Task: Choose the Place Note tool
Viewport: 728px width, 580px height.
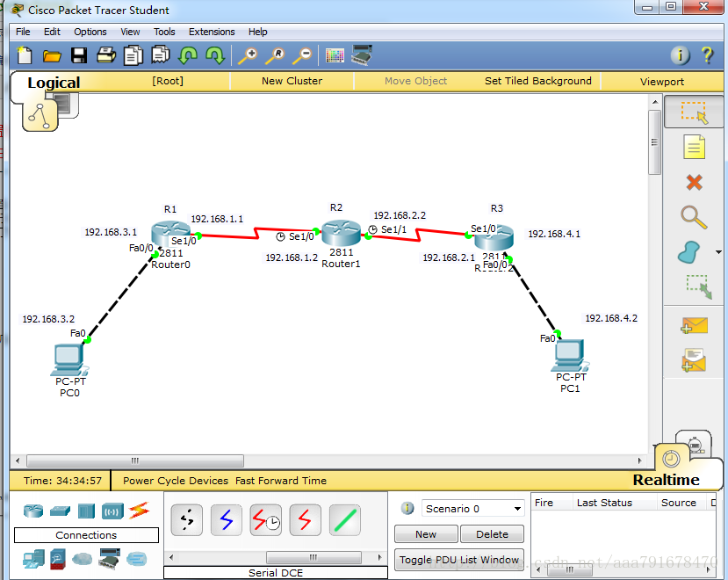Action: pyautogui.click(x=694, y=148)
